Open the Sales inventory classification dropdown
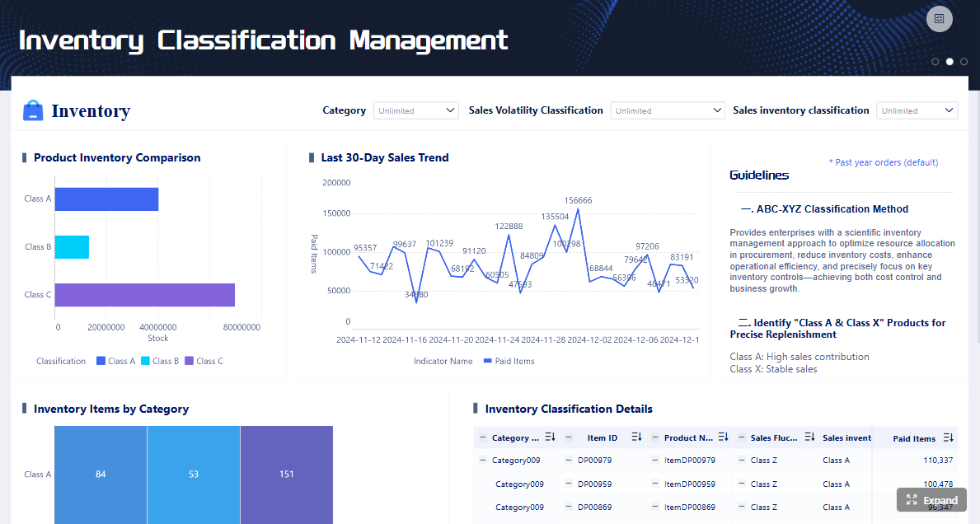This screenshot has height=524, width=980. pos(917,110)
